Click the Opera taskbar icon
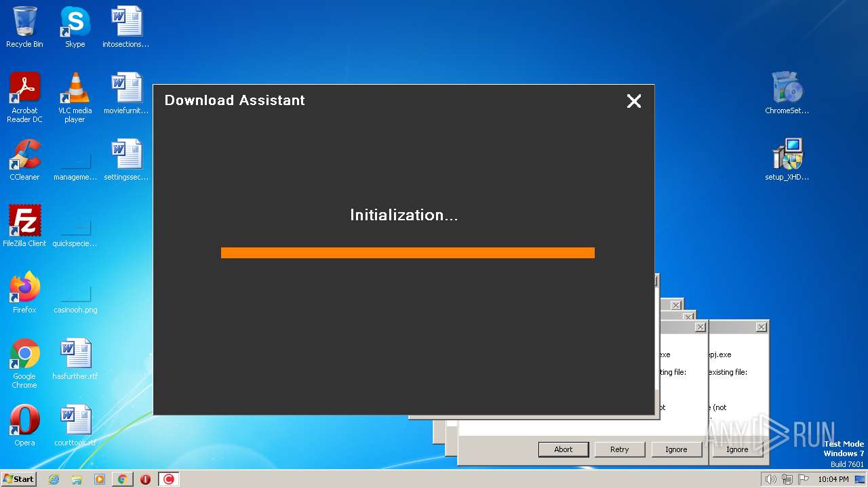The width and height of the screenshot is (868, 488). point(145,479)
